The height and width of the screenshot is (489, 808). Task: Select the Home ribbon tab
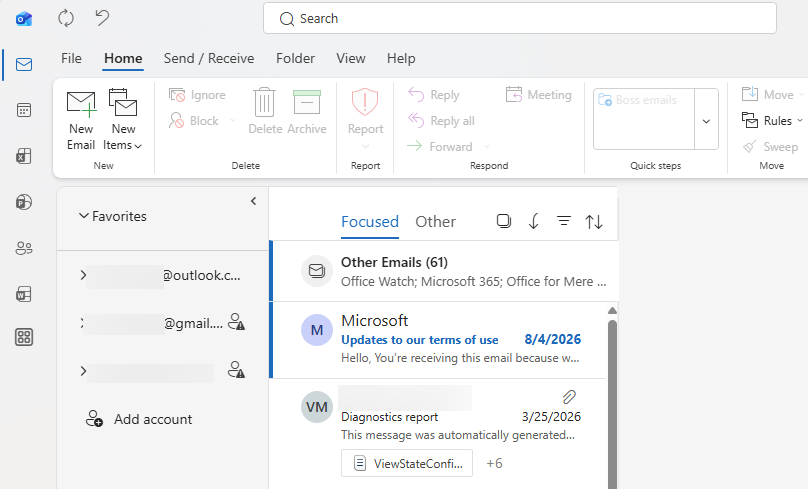[x=123, y=58]
